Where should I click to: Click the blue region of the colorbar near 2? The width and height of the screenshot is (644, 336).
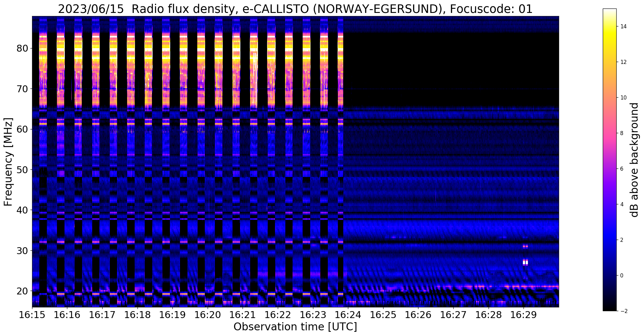[610, 240]
